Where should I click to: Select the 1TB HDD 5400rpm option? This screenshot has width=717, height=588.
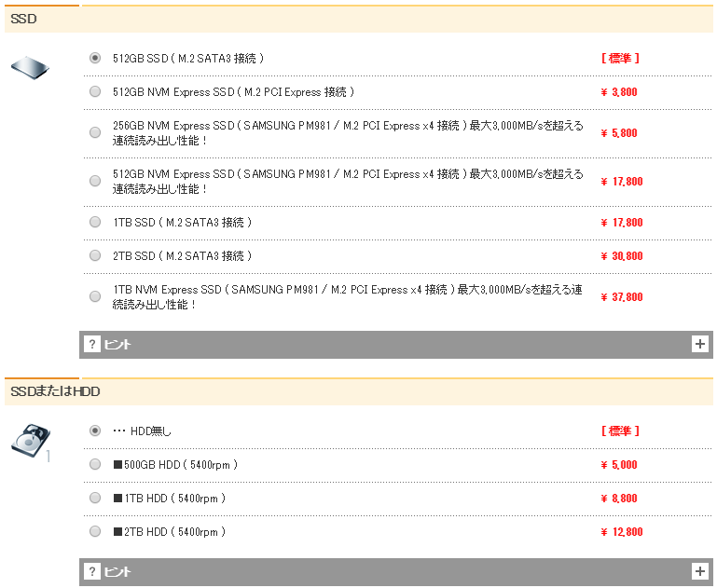(95, 498)
